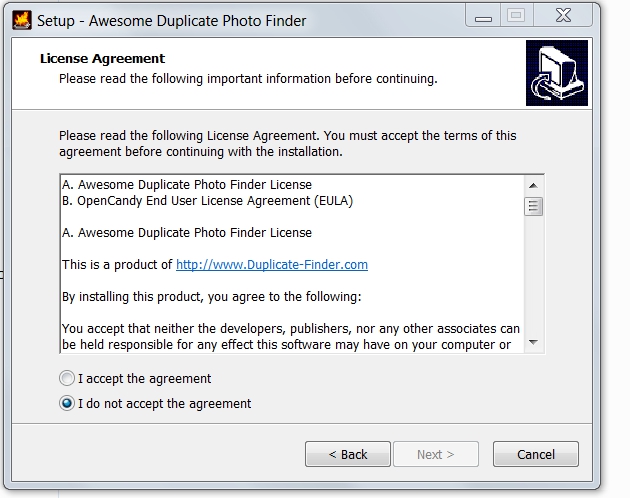This screenshot has width=630, height=498.
Task: Click the license box scroll-down arrow
Action: tap(534, 342)
